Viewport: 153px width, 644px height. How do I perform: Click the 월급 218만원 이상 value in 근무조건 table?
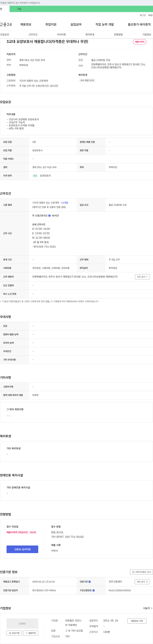point(118,205)
